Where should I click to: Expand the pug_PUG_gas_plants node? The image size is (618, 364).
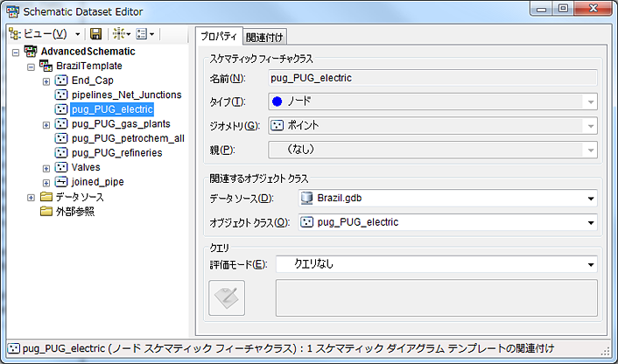[46, 125]
